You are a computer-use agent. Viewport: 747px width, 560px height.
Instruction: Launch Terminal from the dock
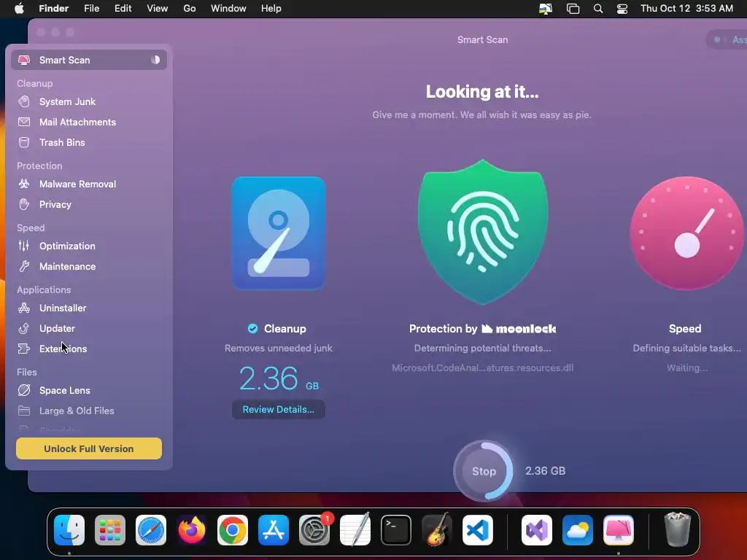pos(396,530)
